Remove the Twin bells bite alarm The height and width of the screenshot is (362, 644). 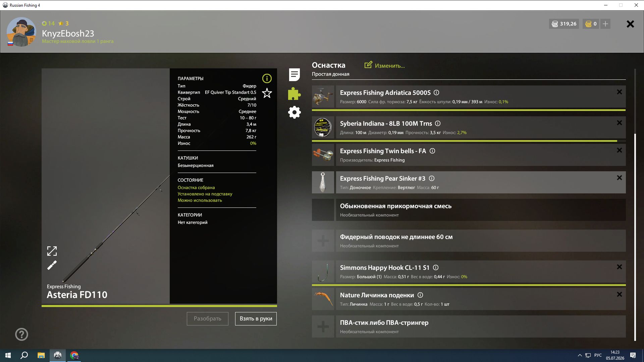(x=619, y=150)
